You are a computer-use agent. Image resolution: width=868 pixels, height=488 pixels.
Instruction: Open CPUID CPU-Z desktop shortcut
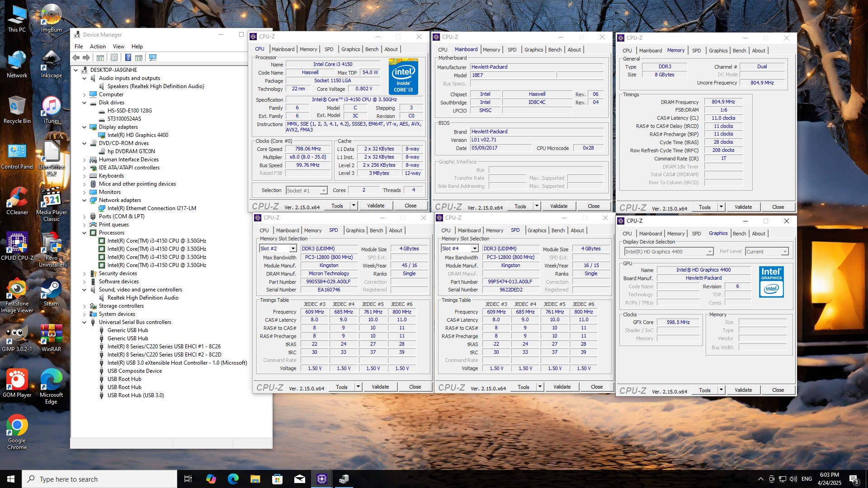(x=17, y=247)
